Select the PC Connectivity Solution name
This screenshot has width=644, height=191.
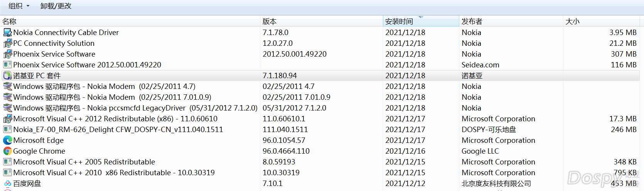click(x=54, y=43)
